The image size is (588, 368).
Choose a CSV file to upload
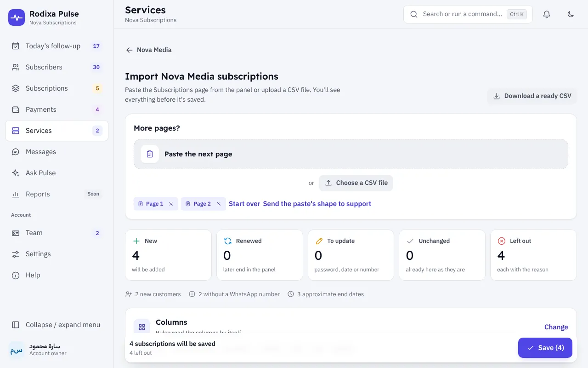tap(356, 183)
